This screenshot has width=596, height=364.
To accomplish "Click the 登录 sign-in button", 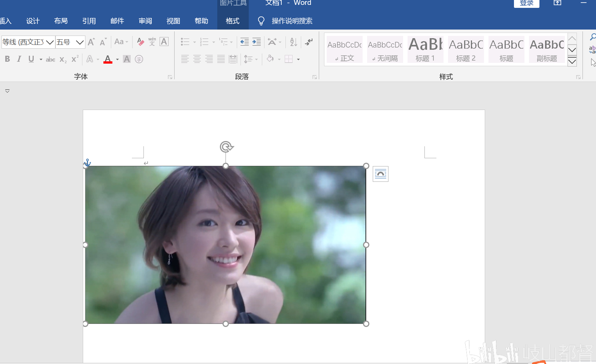I will (527, 3).
